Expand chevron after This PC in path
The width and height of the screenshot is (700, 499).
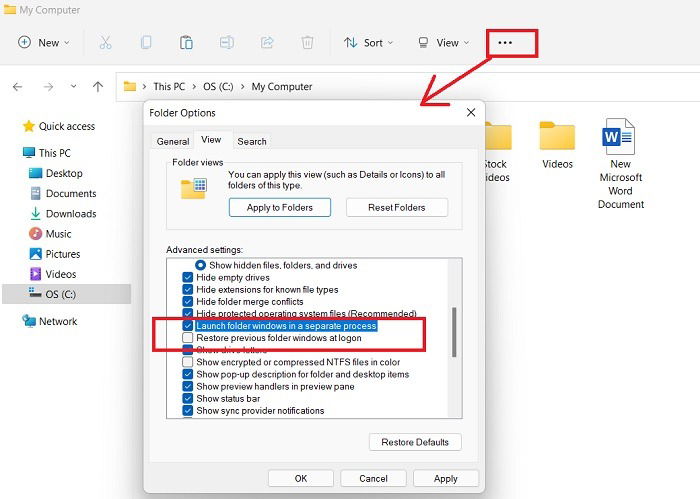click(x=194, y=87)
